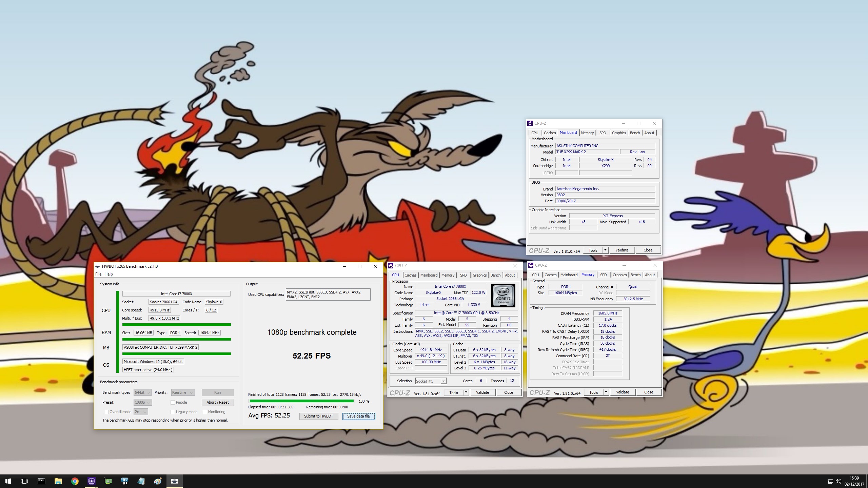Click the '52.25 FPS' result text

(x=312, y=356)
